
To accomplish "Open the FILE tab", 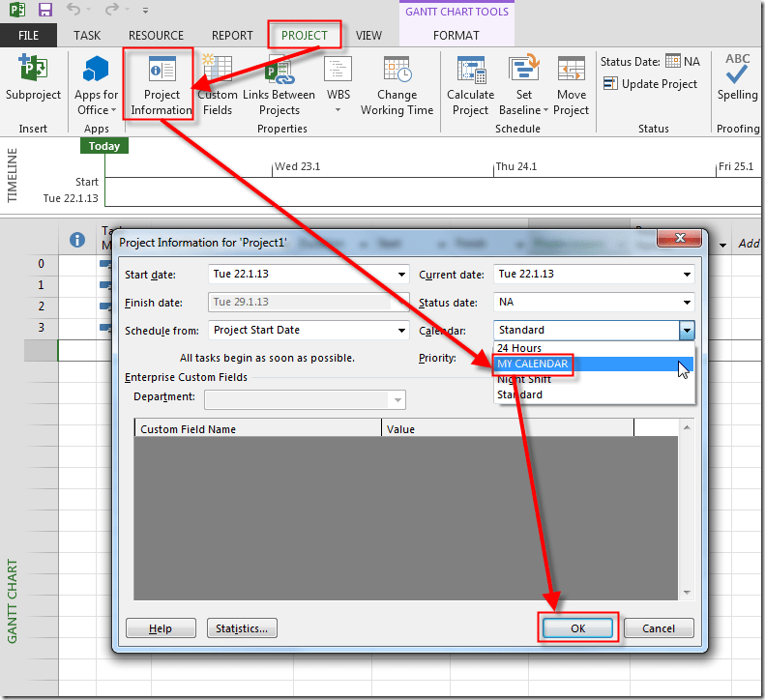I will 28,36.
